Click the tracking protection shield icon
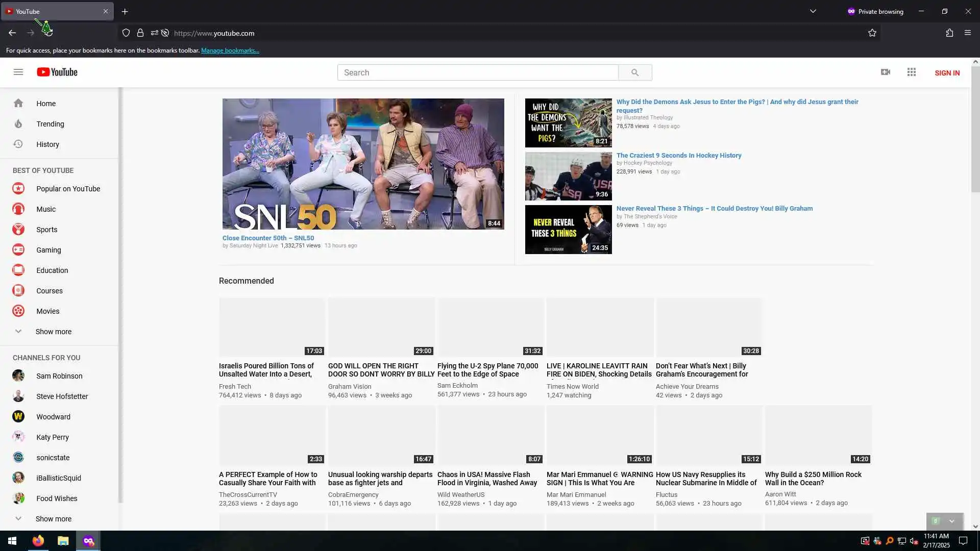Screen dimensions: 980x551 (x=126, y=33)
